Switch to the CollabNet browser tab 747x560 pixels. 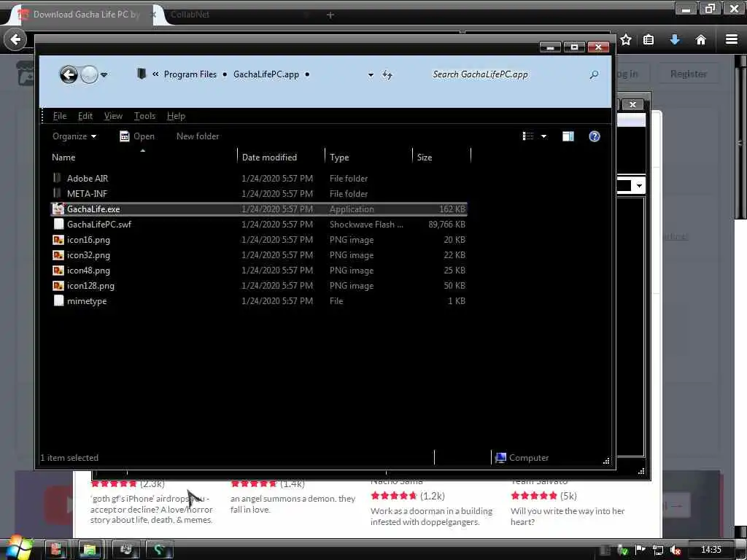(190, 15)
